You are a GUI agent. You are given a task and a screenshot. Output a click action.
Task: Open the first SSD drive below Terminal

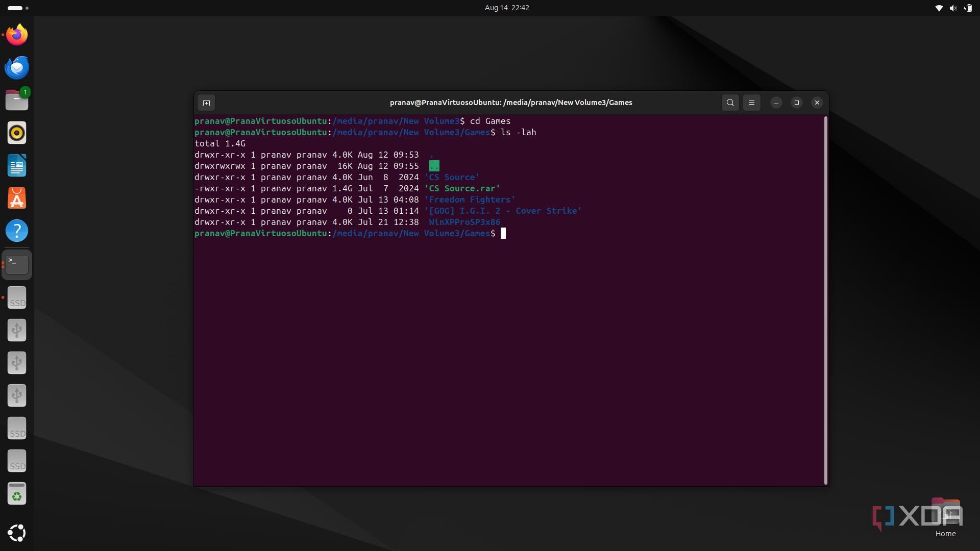click(x=17, y=297)
